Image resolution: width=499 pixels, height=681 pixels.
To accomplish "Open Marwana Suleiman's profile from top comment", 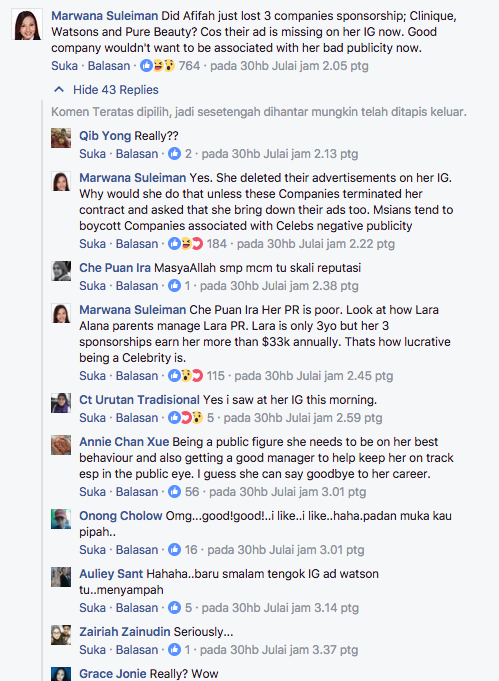I will point(105,16).
